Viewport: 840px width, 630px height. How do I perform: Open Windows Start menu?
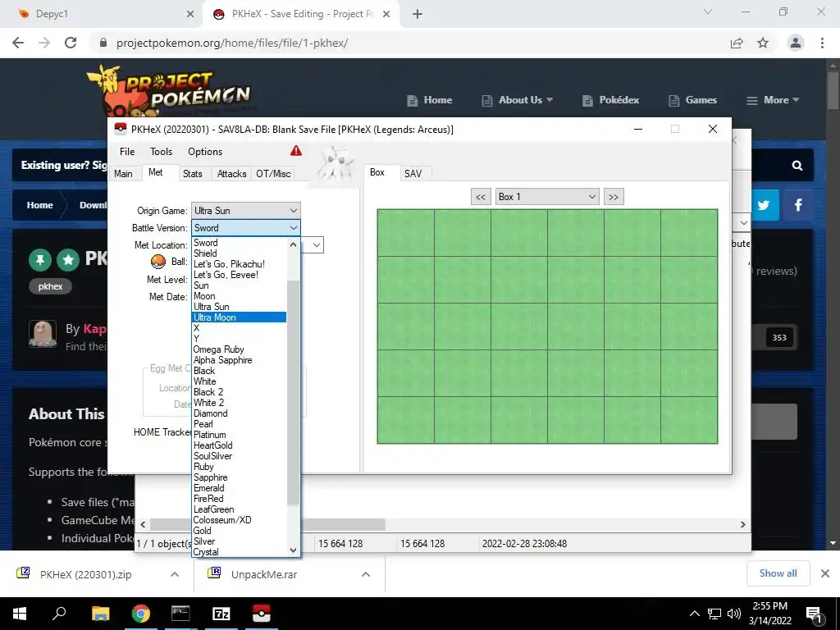(x=20, y=614)
